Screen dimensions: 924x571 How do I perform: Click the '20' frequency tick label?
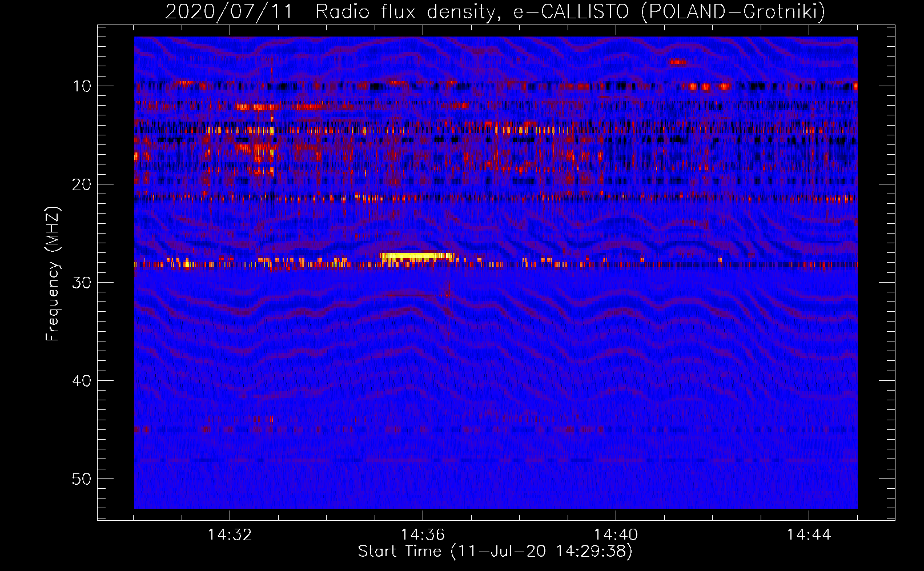tap(82, 184)
